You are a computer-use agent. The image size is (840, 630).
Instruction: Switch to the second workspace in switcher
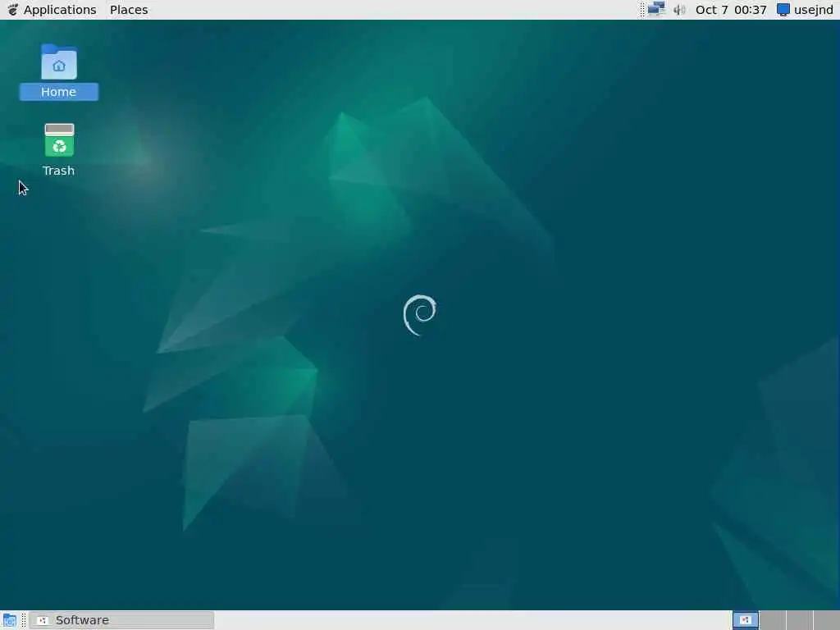tap(773, 620)
